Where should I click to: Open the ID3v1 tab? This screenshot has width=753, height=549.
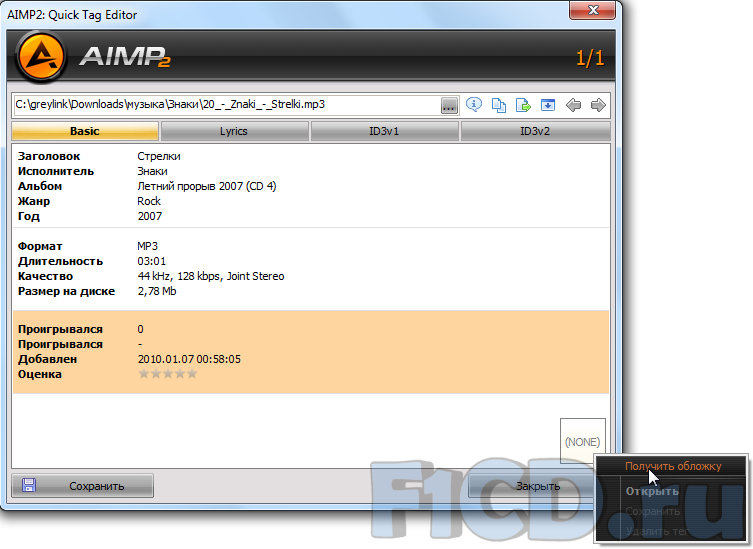(x=384, y=131)
